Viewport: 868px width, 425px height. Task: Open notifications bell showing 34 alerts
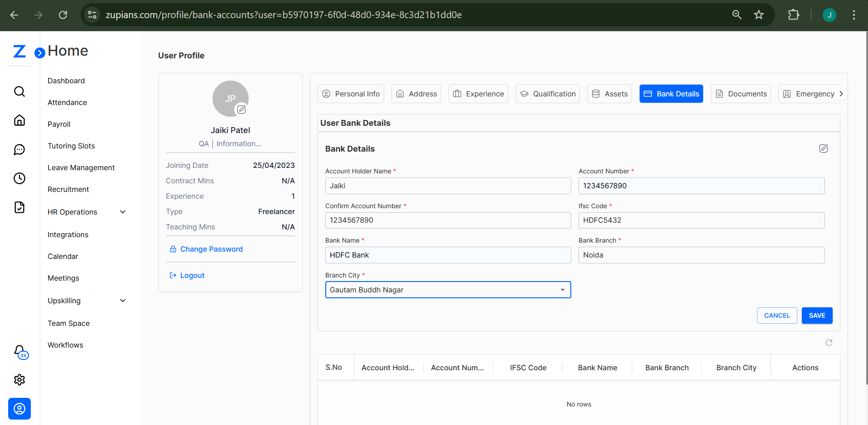(19, 352)
